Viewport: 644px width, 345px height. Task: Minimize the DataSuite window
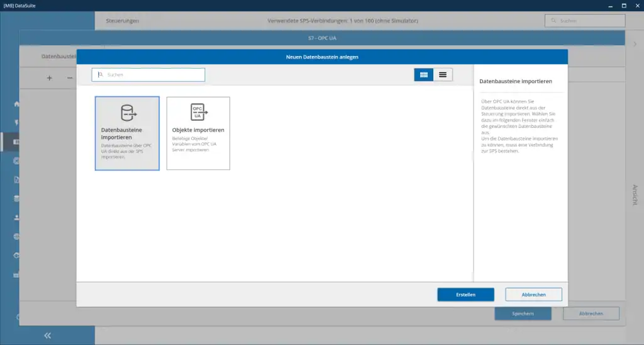pos(610,6)
